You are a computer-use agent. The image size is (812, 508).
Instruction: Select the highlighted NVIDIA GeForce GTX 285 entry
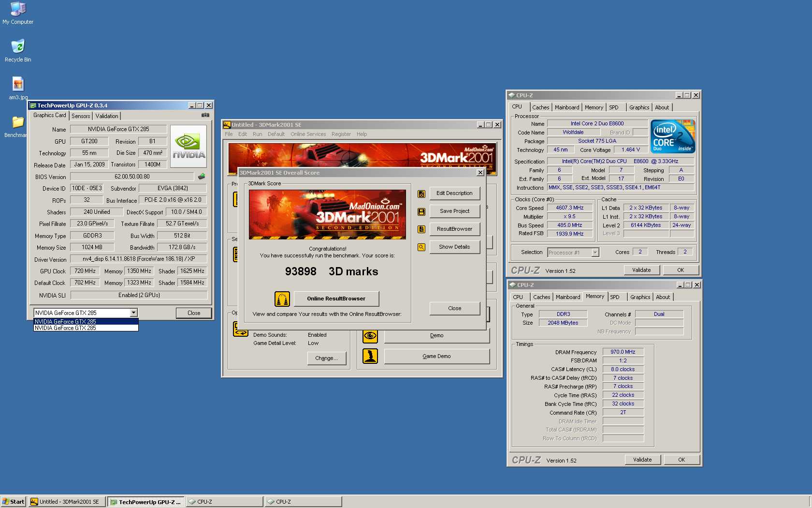[x=86, y=322]
